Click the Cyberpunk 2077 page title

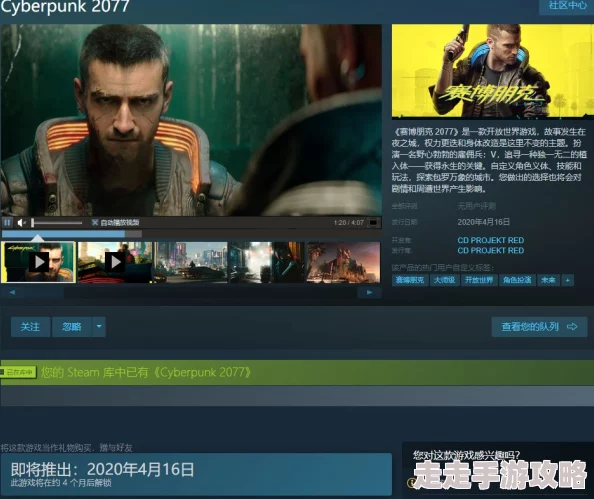65,6
